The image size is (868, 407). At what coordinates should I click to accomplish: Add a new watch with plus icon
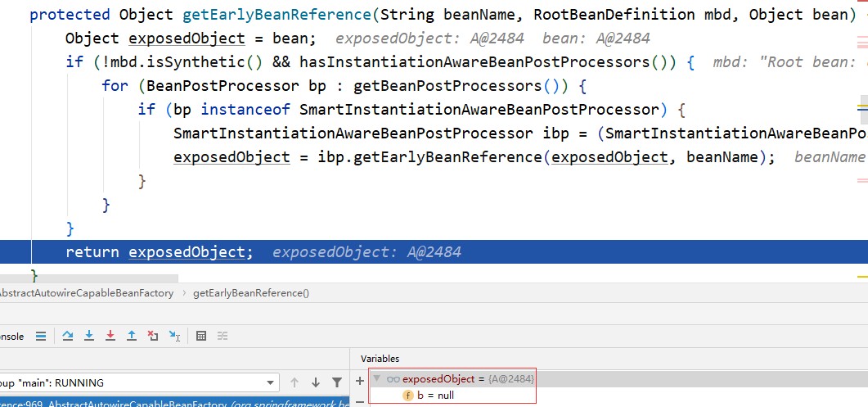point(360,381)
